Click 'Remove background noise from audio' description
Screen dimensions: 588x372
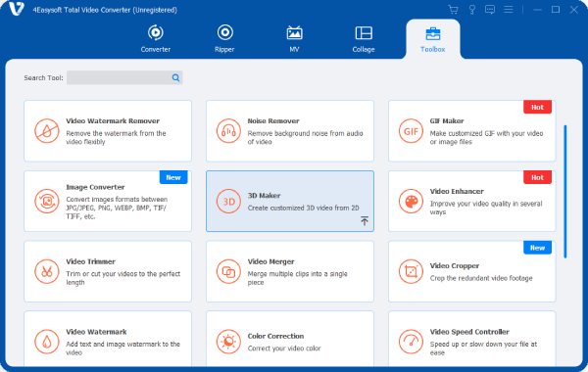305,137
